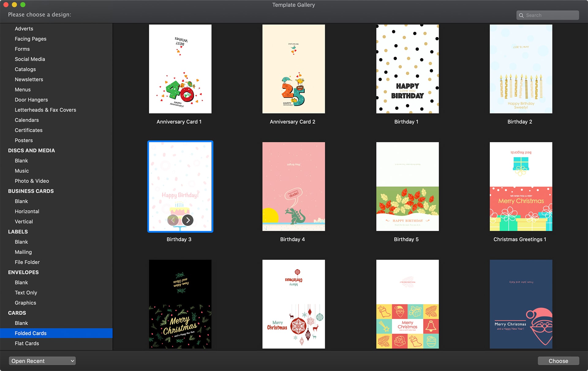
Task: Open Letterheads & Fax Covers category
Action: tap(45, 110)
